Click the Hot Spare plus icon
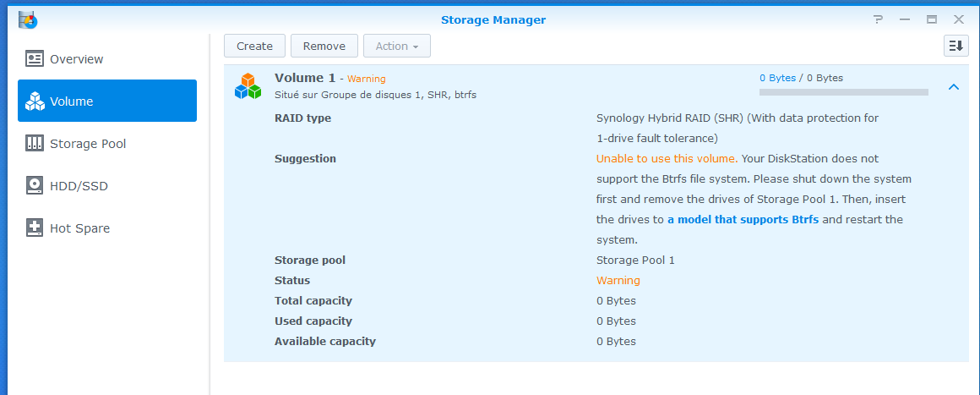The height and width of the screenshot is (395, 980). click(x=34, y=228)
